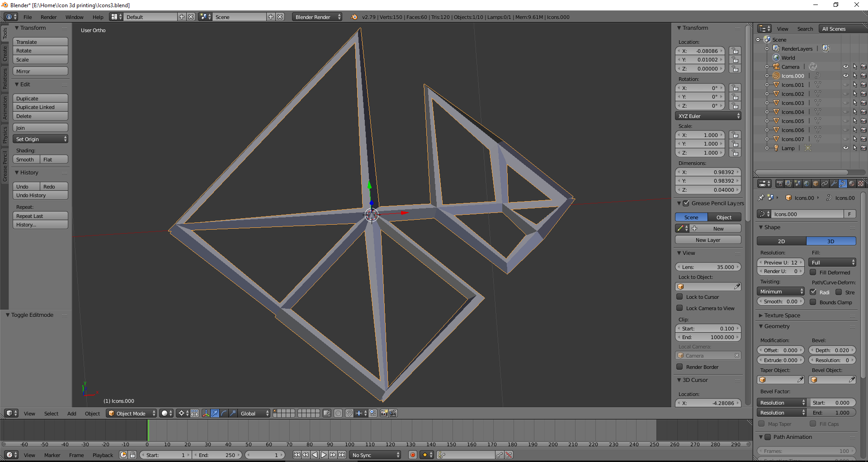Open the Twisting Minimum dropdown
The height and width of the screenshot is (462, 868).
point(781,291)
